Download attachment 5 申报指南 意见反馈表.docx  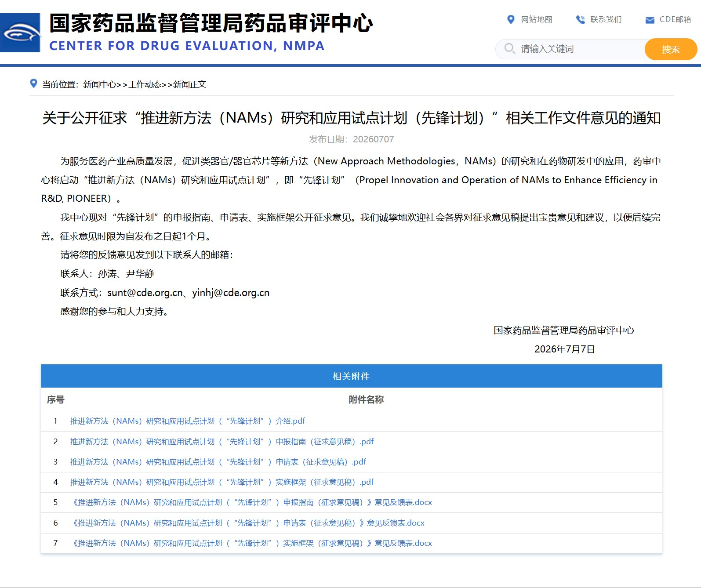251,502
